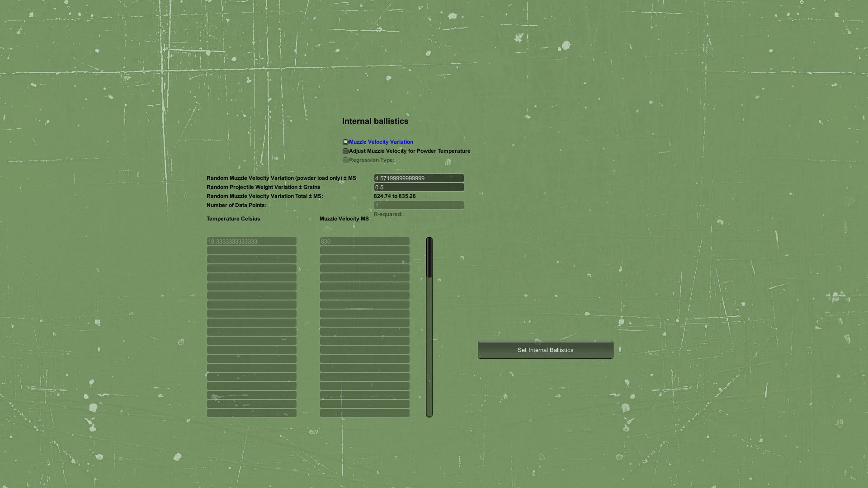Viewport: 868px width, 488px height.
Task: Click the third row Muzzle Velocity MS field
Action: pos(364,259)
